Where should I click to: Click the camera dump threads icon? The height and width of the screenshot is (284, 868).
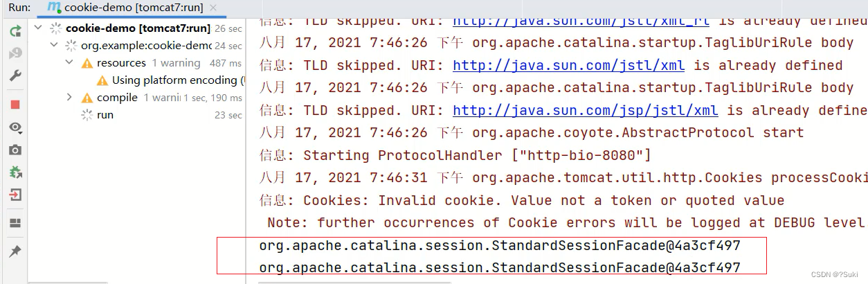pyautogui.click(x=15, y=150)
